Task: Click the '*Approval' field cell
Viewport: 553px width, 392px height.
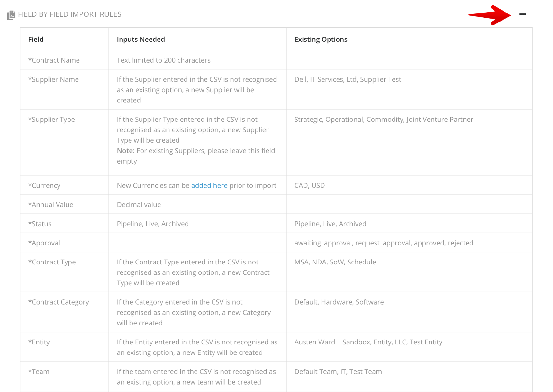Action: pyautogui.click(x=44, y=243)
